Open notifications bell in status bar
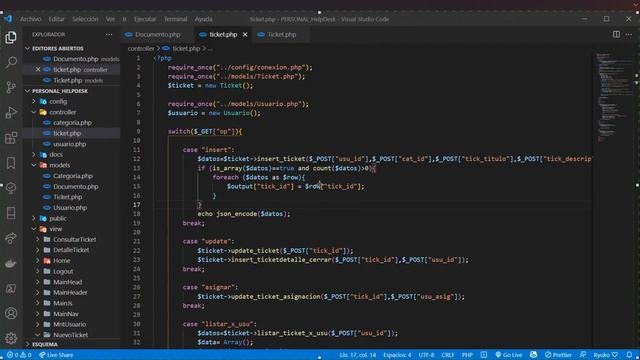 pos(630,355)
